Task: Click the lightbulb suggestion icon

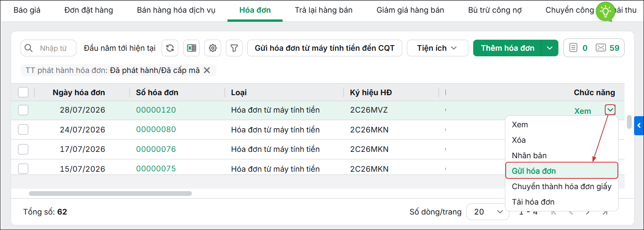Action: pyautogui.click(x=605, y=11)
